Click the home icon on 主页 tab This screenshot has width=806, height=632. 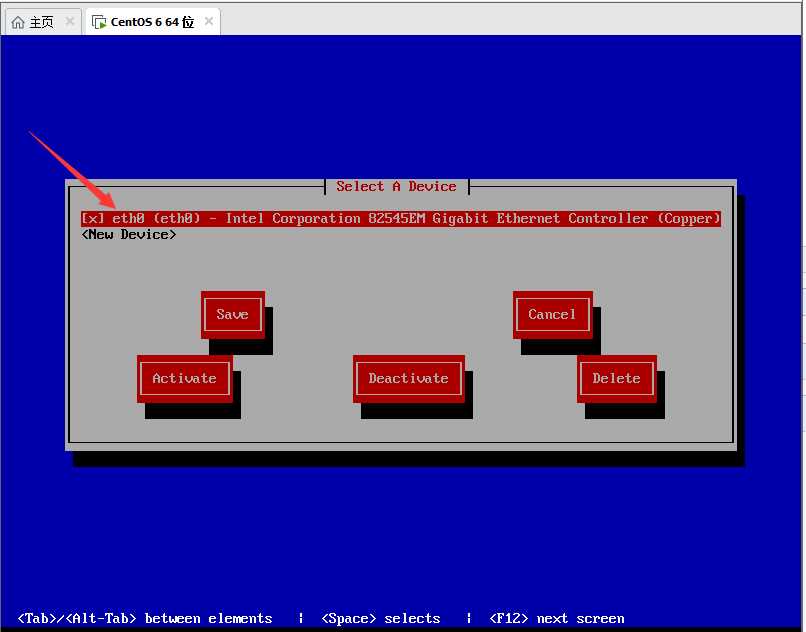tap(17, 23)
